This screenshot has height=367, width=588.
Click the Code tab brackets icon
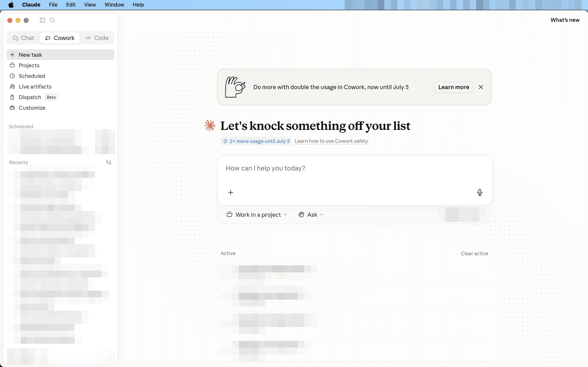[x=88, y=38]
